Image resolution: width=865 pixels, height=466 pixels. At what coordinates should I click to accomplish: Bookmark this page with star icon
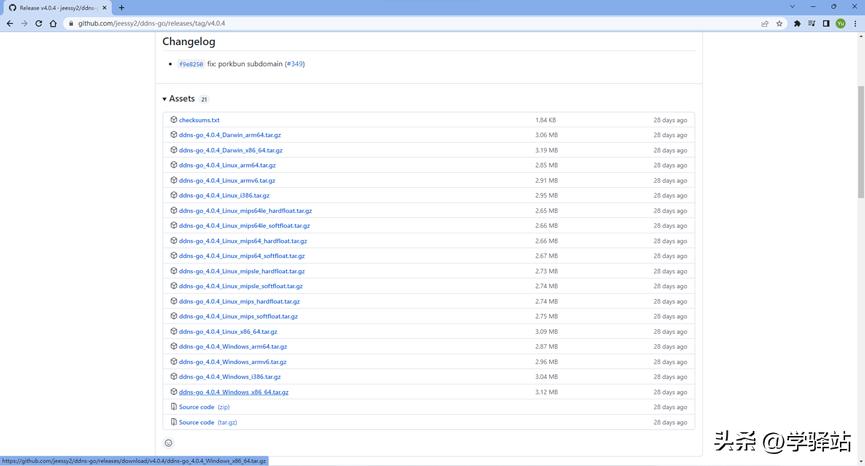pyautogui.click(x=779, y=23)
